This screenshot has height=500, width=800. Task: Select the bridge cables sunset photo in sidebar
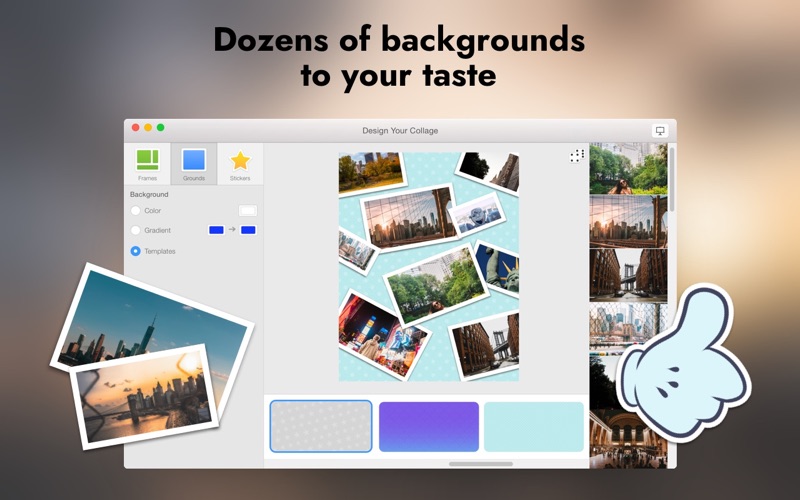coord(628,221)
